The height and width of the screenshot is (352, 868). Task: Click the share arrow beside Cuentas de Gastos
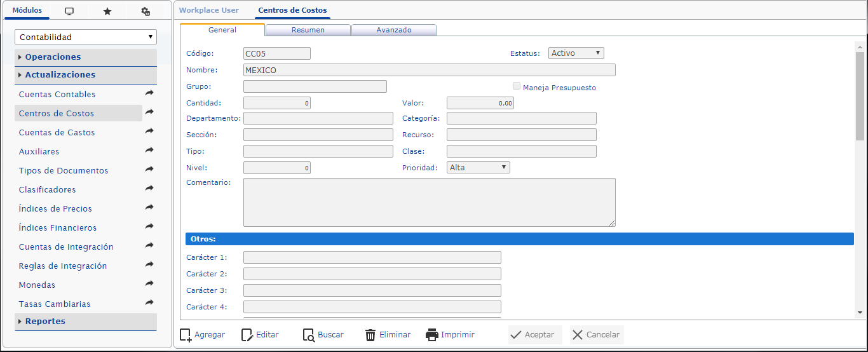[x=149, y=132]
